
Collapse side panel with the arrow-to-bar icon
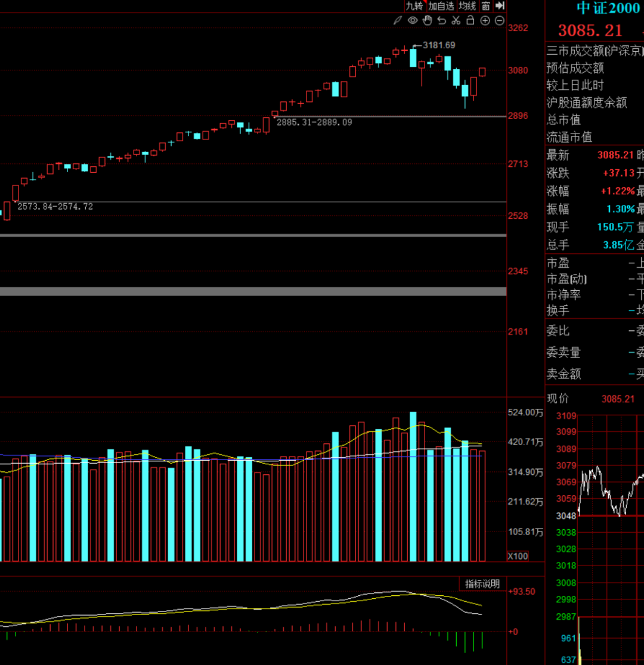[500, 6]
